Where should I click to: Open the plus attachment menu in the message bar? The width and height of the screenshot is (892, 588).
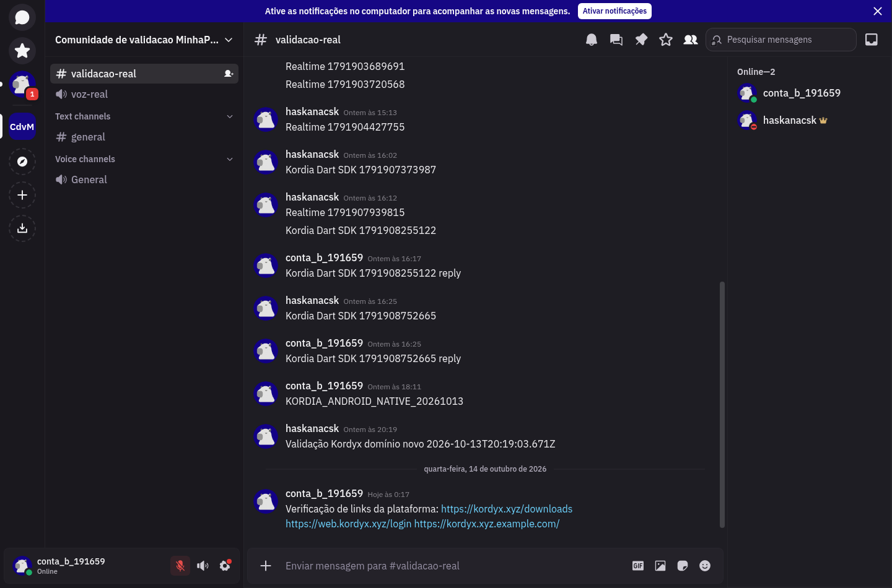point(266,566)
